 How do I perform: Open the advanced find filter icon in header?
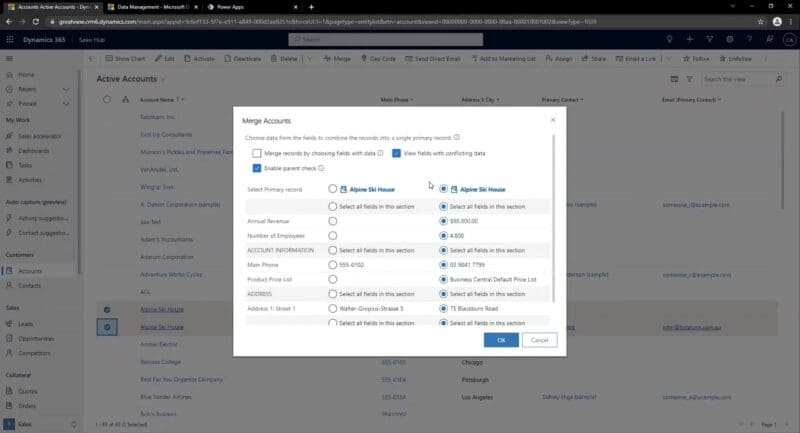(x=710, y=39)
